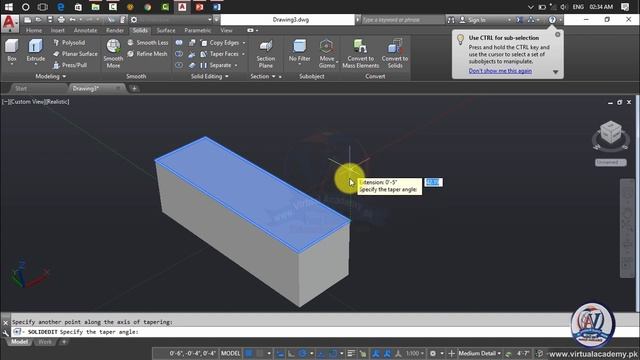Apply Smooth Less to mesh
Image resolution: width=640 pixels, height=360 pixels.
click(x=147, y=42)
